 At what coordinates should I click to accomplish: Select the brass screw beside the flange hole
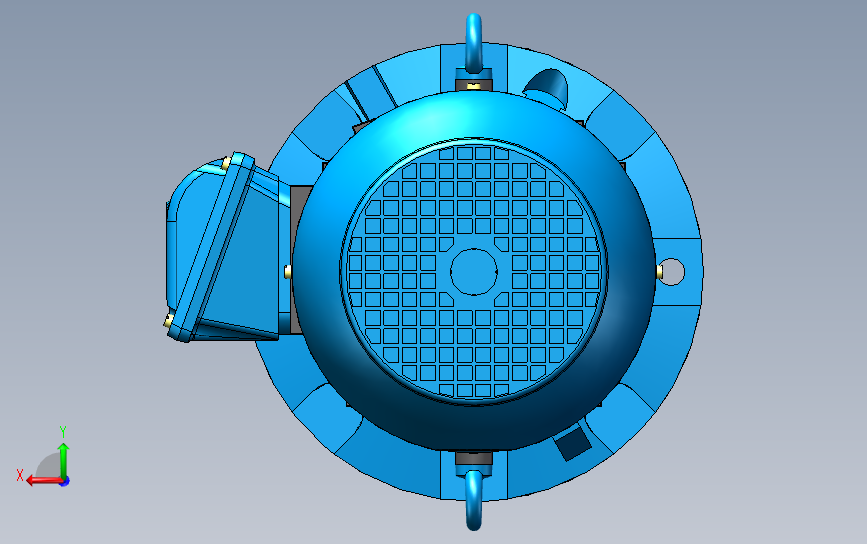(660, 271)
